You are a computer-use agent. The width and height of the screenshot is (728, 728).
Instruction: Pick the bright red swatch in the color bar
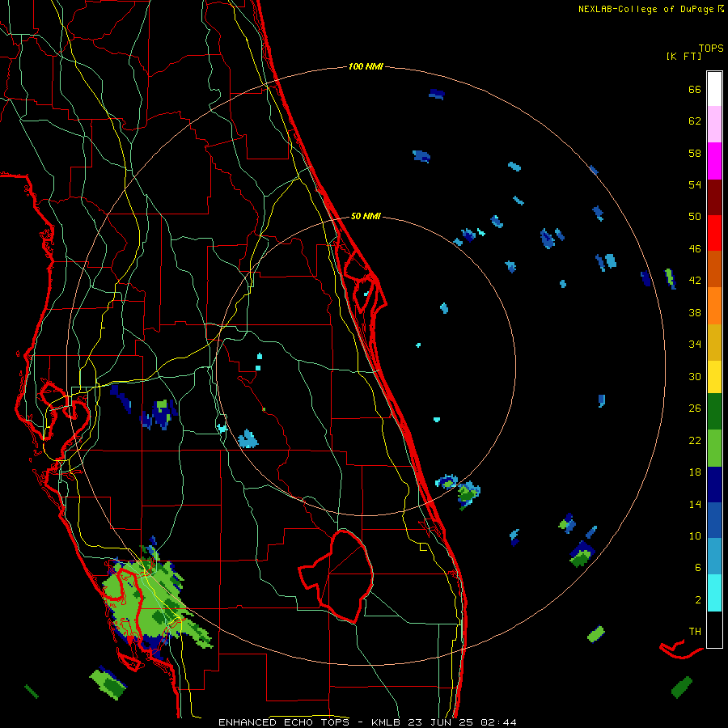click(x=714, y=233)
